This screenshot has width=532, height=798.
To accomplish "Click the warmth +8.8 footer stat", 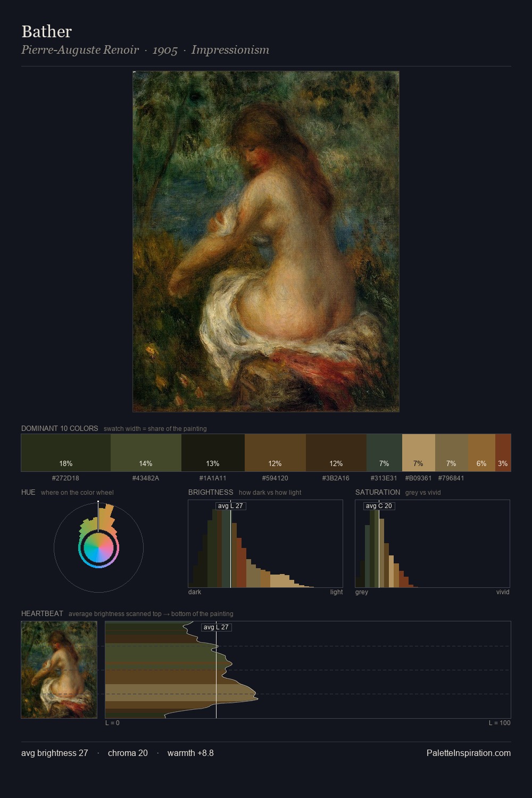I will 190,753.
